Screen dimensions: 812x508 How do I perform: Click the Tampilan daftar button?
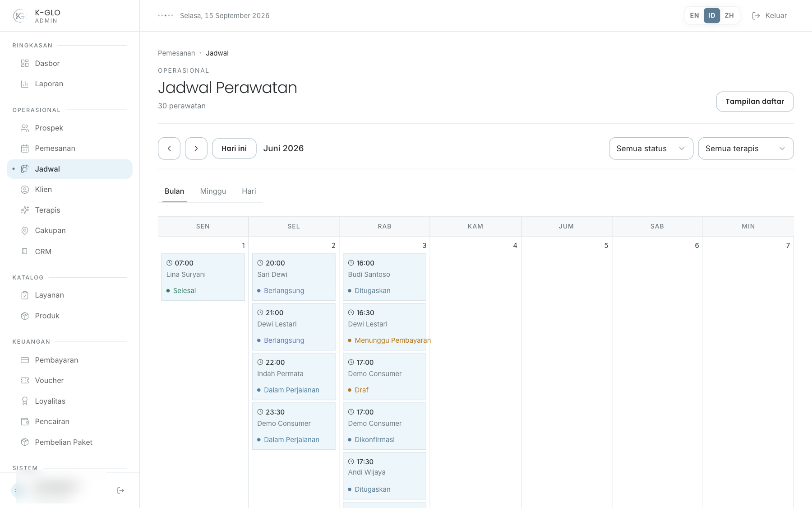[x=755, y=102]
